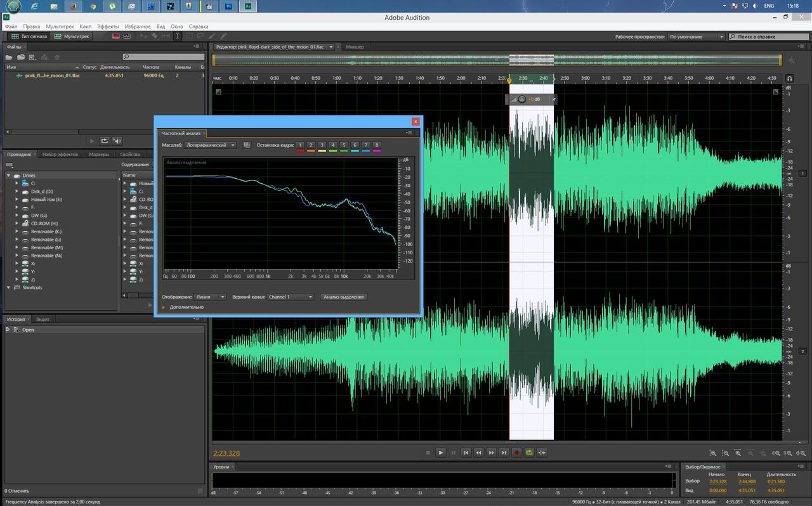Open the Верхний канал (Channel 1) dropdown
812x506 pixels.
click(x=291, y=297)
